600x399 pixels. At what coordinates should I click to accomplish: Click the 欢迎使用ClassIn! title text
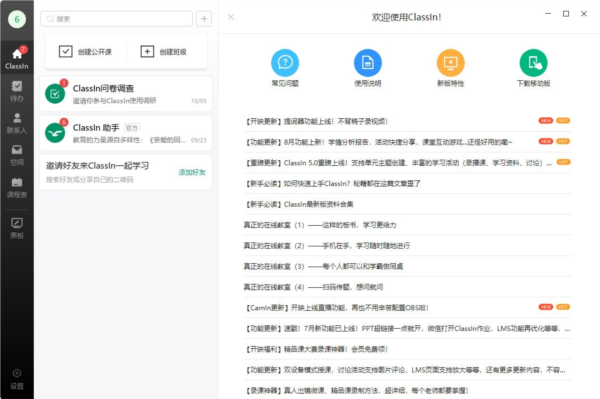[x=406, y=17]
